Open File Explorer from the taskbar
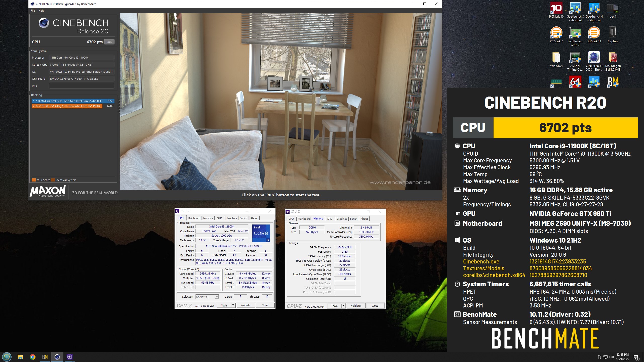This screenshot has height=362, width=644. click(20, 357)
